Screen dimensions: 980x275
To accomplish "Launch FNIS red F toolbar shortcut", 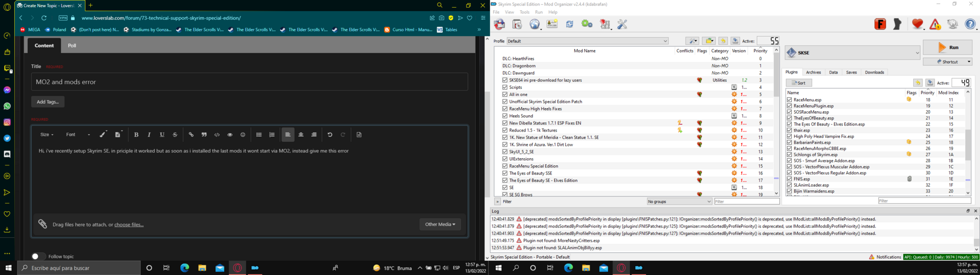I will click(x=880, y=24).
